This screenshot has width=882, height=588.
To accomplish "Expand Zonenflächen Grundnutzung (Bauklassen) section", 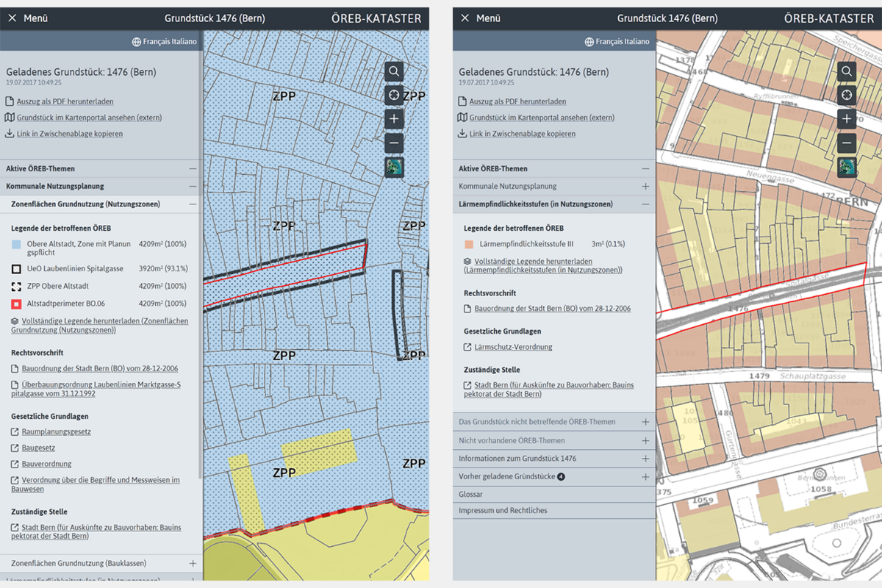I will pyautogui.click(x=193, y=564).
